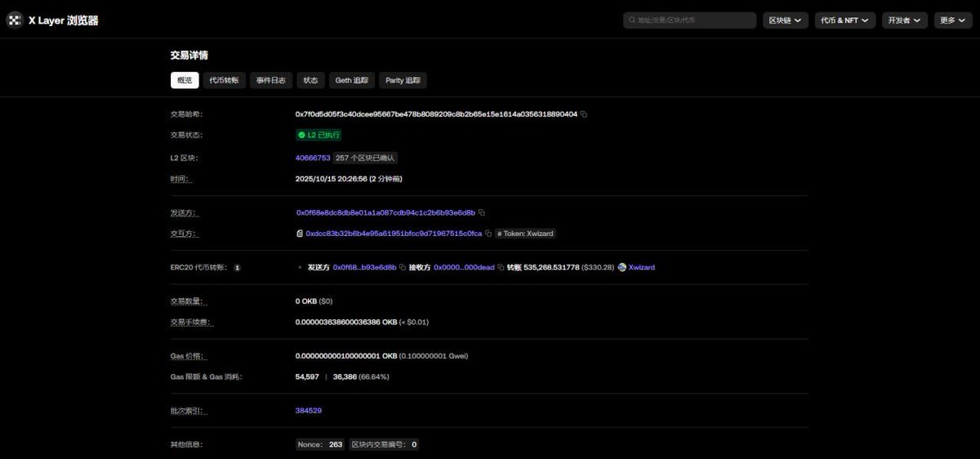Click the gas price 0.000000000100000001 OKB
This screenshot has height=459, width=980.
tap(346, 356)
